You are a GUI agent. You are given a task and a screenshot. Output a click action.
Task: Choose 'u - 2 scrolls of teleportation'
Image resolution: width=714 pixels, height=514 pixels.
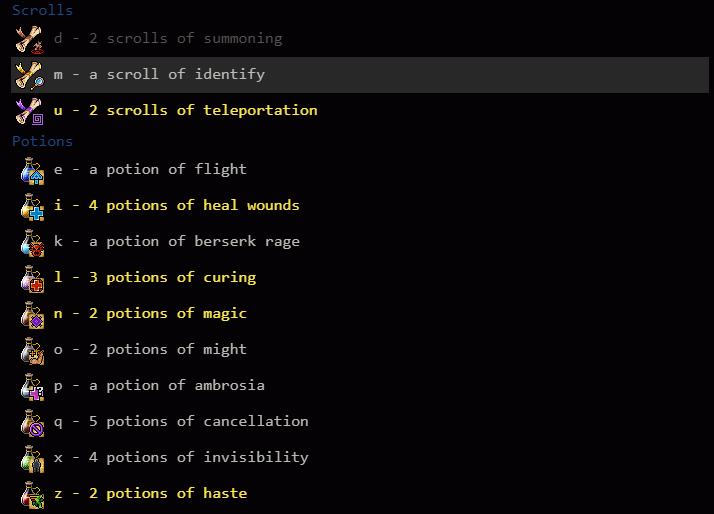pos(185,111)
